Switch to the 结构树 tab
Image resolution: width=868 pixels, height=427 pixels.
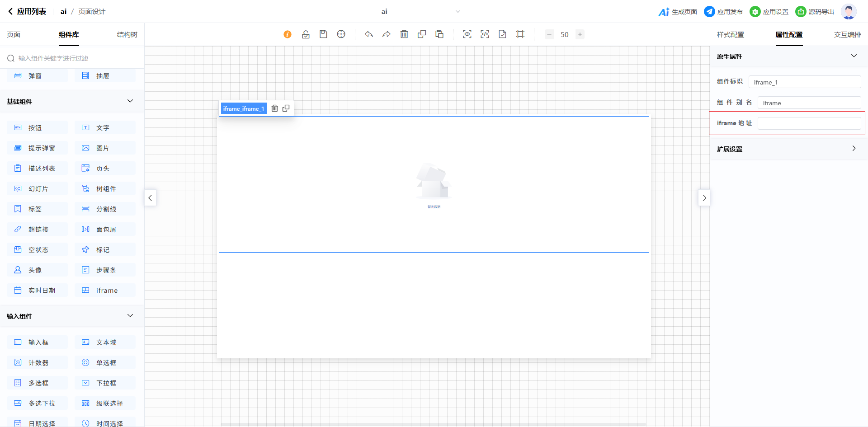click(x=127, y=35)
